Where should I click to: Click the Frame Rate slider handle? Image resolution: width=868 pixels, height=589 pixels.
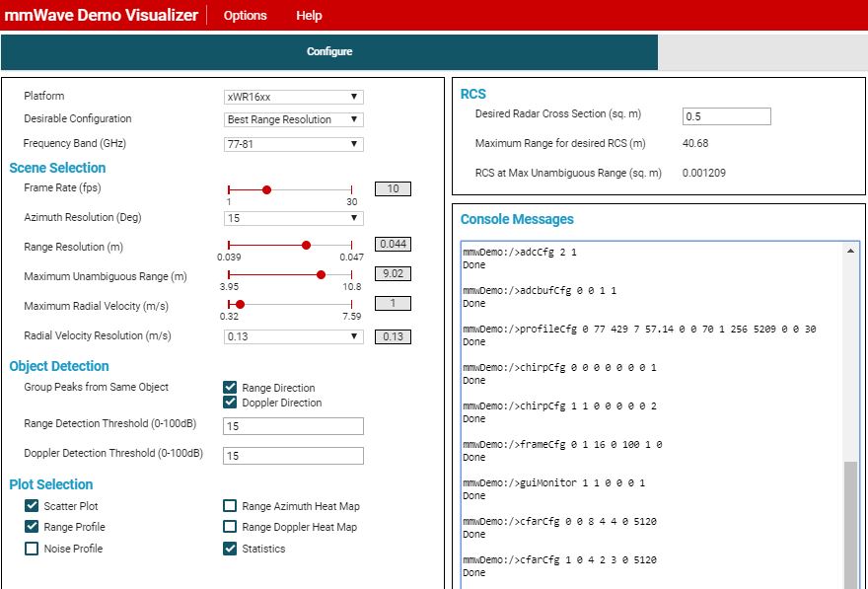(x=266, y=189)
